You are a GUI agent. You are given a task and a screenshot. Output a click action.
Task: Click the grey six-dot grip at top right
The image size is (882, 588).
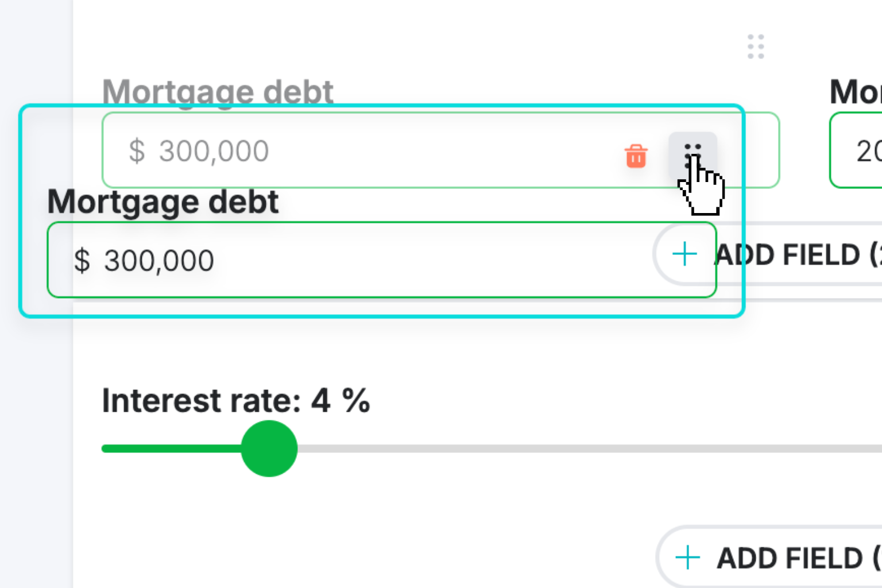point(756,47)
